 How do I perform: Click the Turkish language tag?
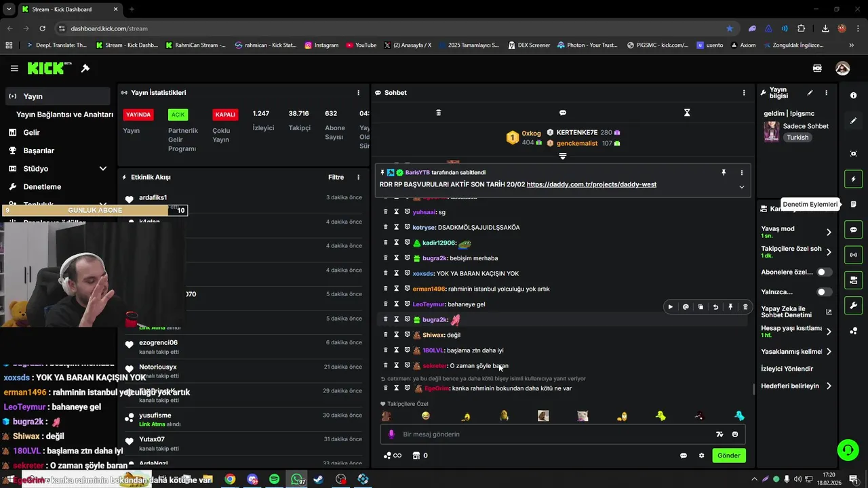pos(797,138)
